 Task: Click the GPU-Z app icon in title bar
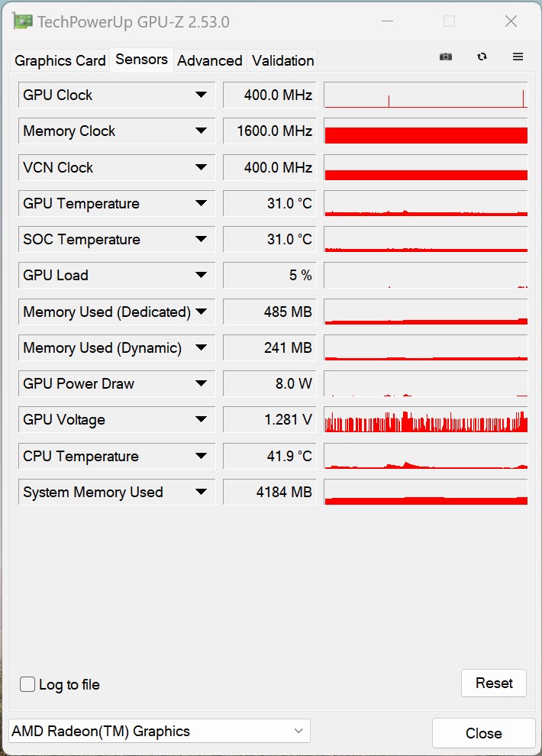click(x=23, y=21)
